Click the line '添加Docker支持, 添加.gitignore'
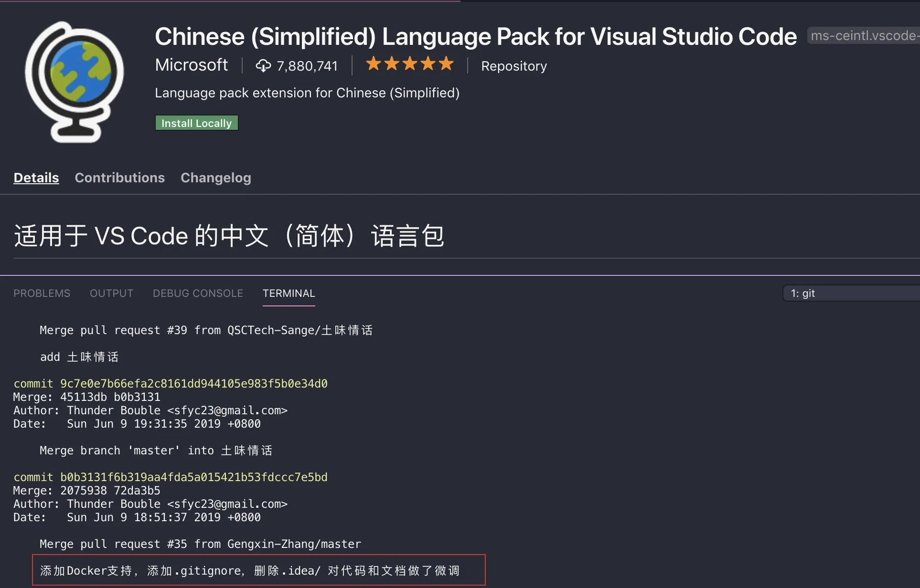This screenshot has height=588, width=920. [250, 571]
